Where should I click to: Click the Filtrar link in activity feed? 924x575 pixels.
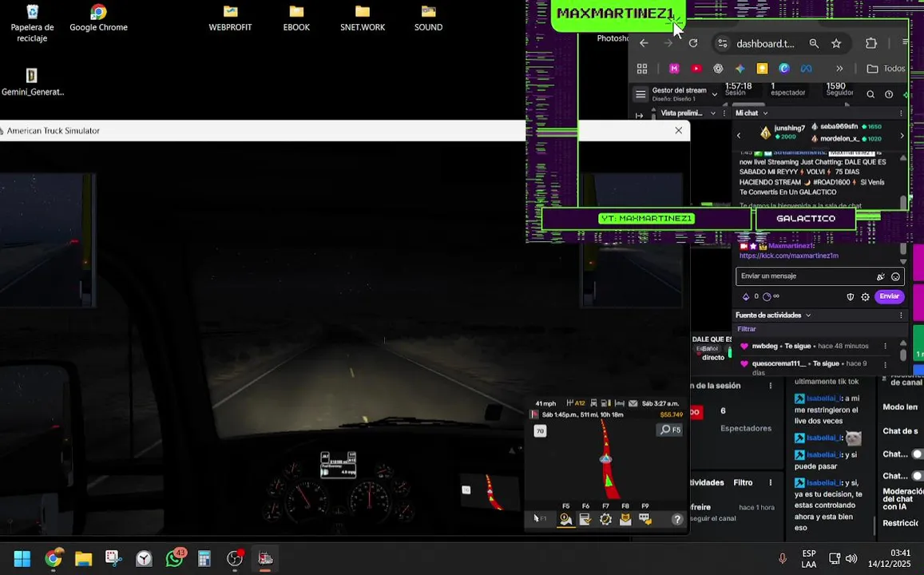(746, 329)
